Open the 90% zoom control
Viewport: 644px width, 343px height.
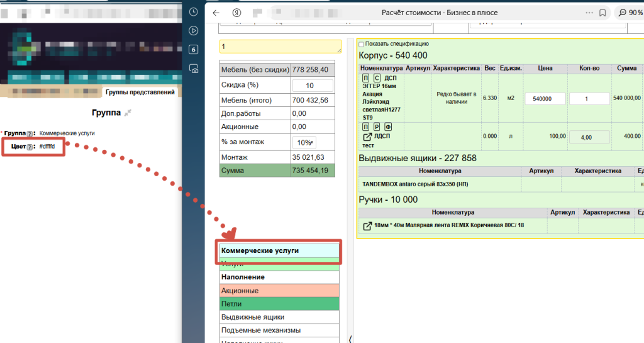[x=630, y=13]
